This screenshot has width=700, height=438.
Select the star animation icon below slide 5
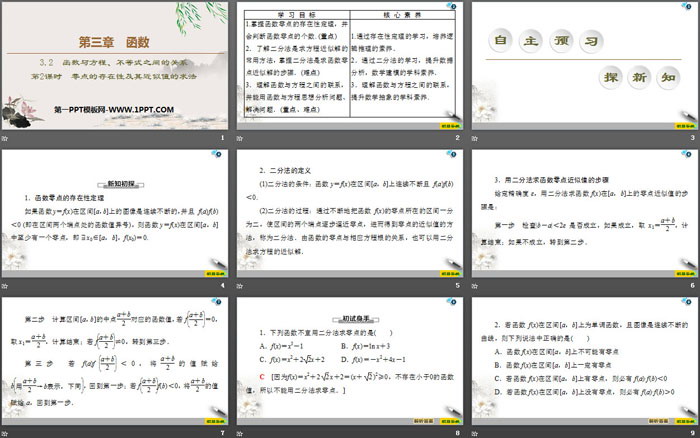[x=240, y=284]
